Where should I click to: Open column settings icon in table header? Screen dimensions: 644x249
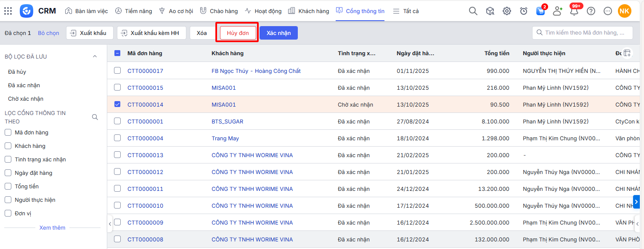click(627, 53)
